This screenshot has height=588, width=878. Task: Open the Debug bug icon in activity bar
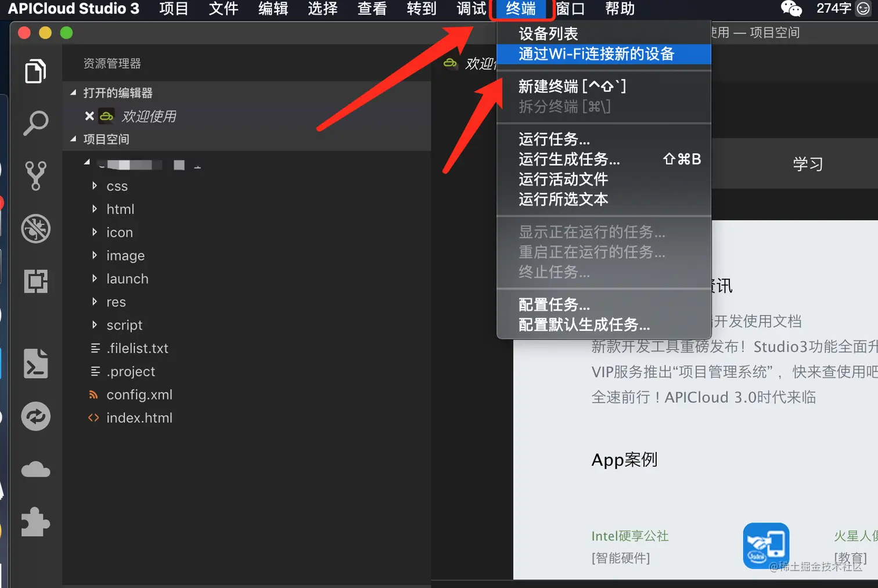coord(35,229)
